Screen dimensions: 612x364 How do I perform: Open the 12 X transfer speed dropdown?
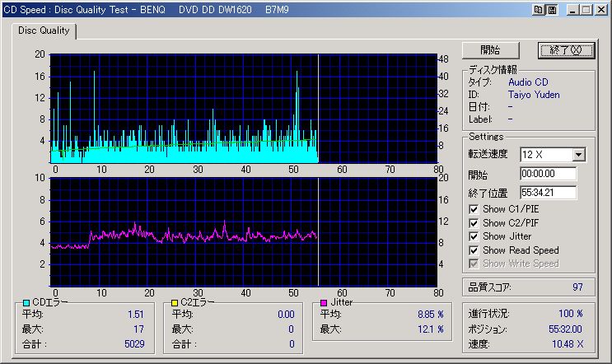(578, 155)
